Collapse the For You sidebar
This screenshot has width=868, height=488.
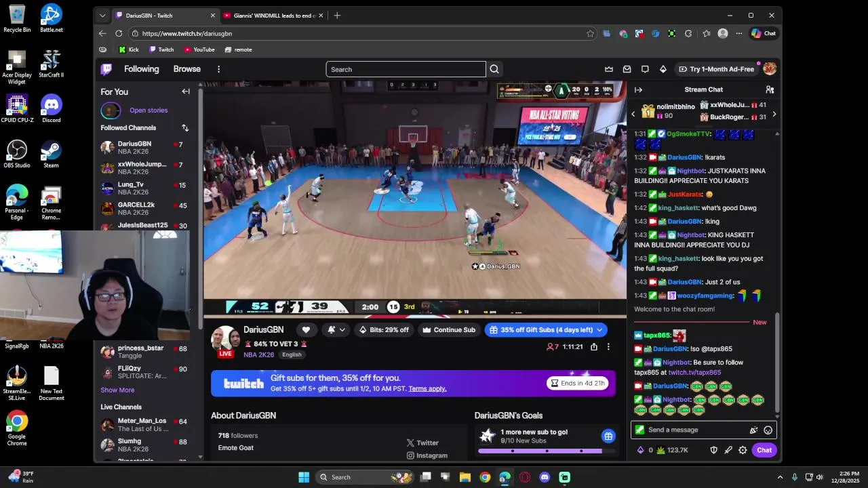[x=186, y=91]
